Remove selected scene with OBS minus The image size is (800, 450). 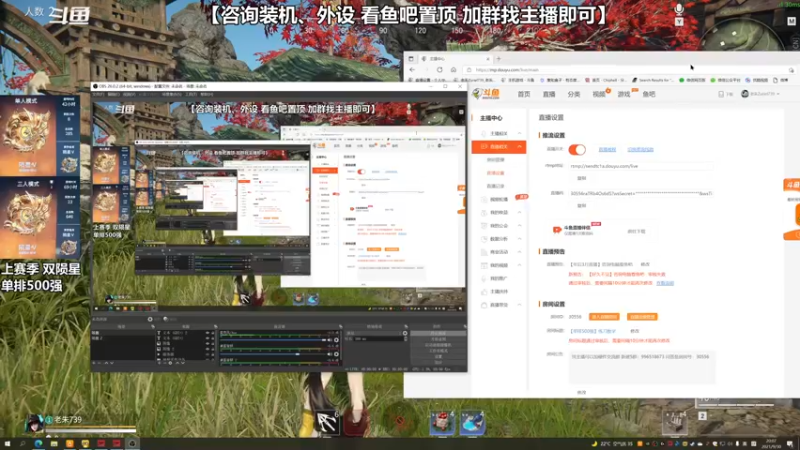point(100,363)
